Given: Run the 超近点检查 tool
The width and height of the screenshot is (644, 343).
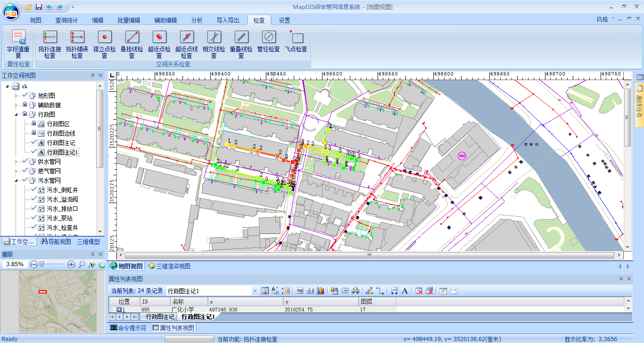Looking at the screenshot, I should tap(159, 44).
